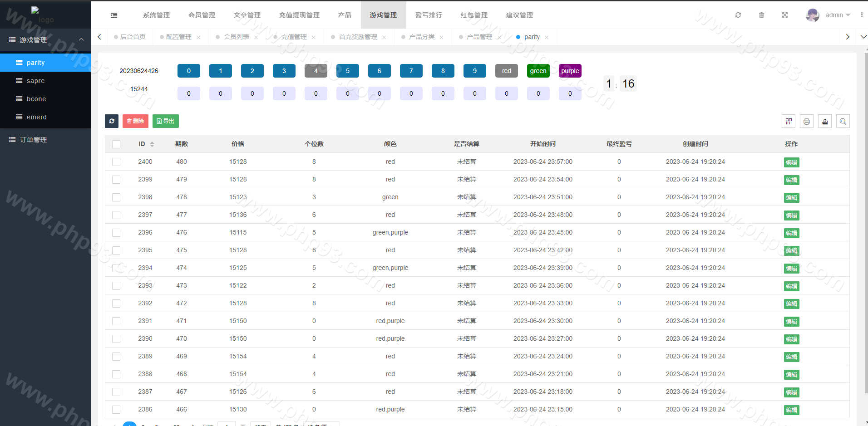Open sapre in the sidebar
868x426 pixels.
(35, 81)
